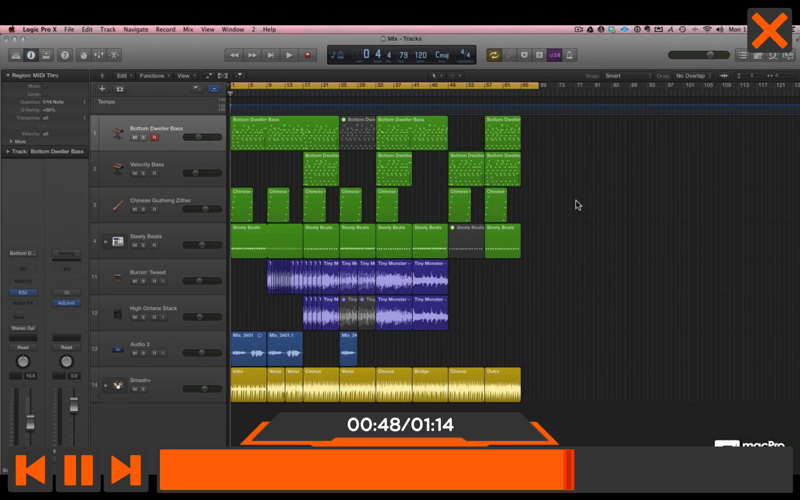Open the Library panel button
The image size is (800, 500).
pos(16,55)
